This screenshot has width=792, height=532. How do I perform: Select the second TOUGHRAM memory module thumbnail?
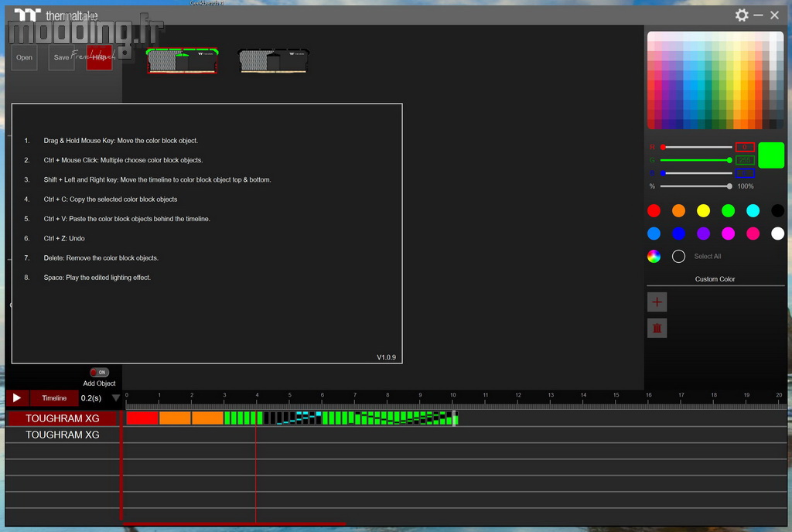point(273,60)
